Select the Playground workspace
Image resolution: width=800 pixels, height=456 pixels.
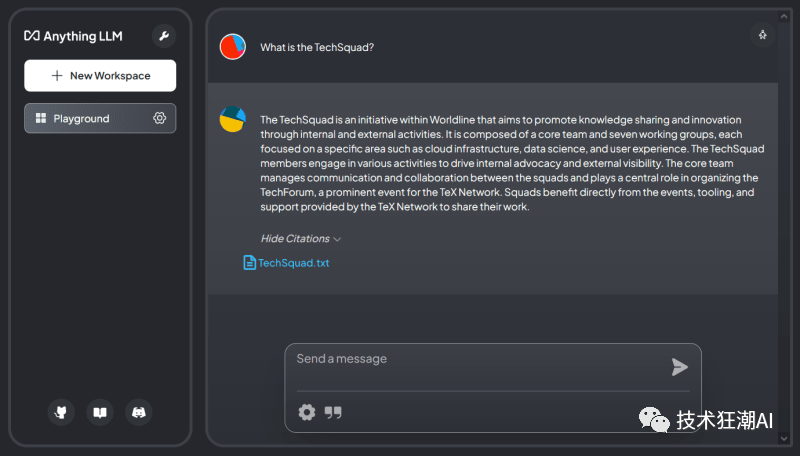(x=82, y=118)
